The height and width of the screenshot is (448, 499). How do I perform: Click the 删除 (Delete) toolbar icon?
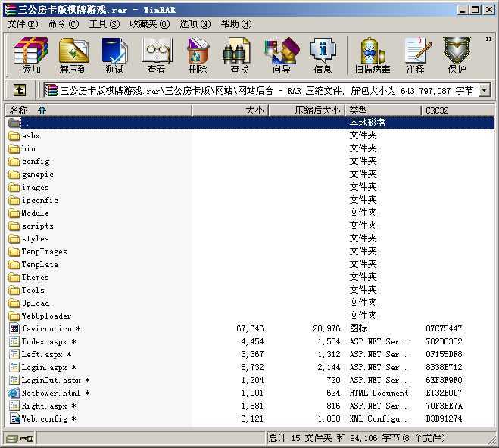(198, 55)
